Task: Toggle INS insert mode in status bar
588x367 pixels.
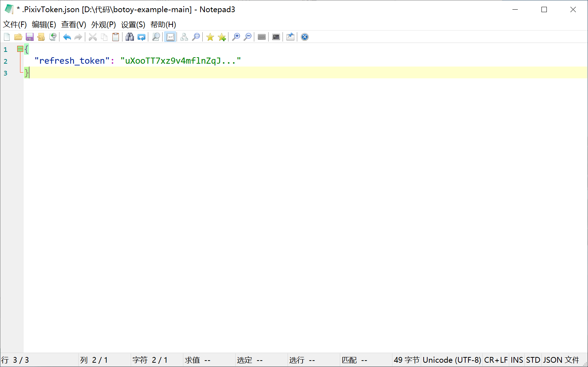Action: click(x=517, y=360)
